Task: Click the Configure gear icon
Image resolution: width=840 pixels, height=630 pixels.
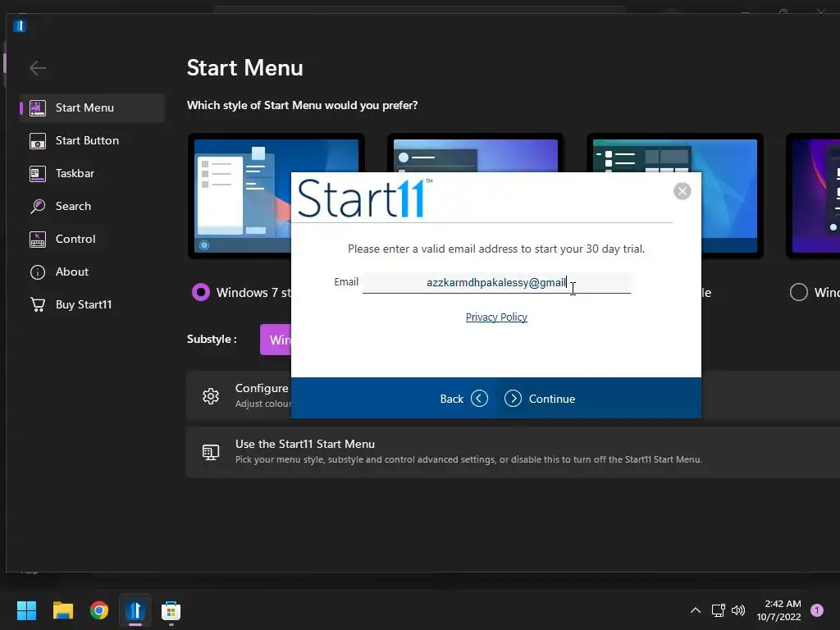Action: [211, 396]
